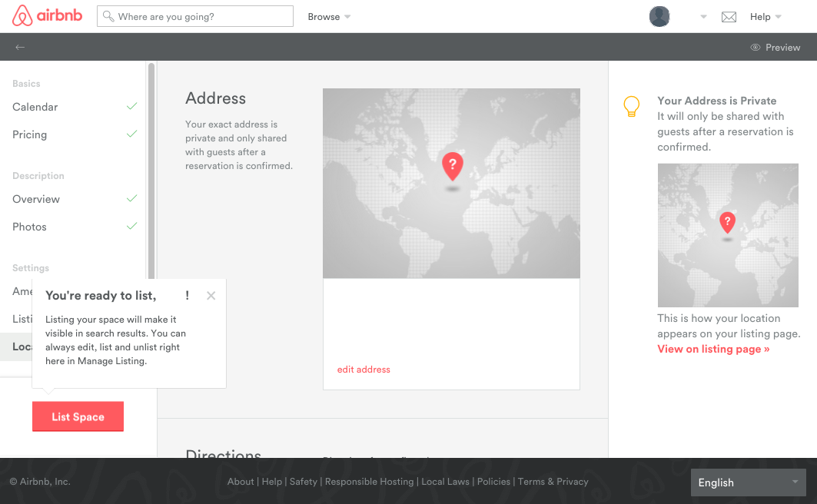Expand the account menu caret beside the avatar
The width and height of the screenshot is (817, 504).
702,16
